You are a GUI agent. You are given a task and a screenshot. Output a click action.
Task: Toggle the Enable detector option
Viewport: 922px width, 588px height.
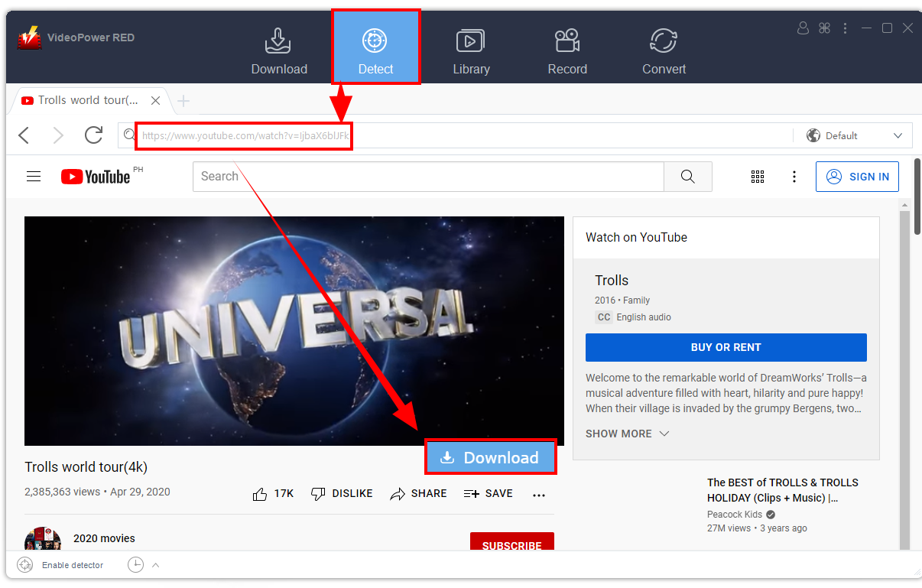61,565
